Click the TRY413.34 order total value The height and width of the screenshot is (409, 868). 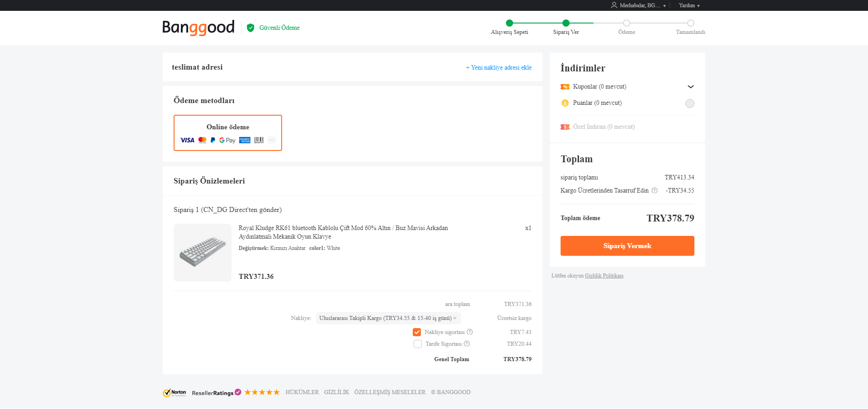click(679, 178)
